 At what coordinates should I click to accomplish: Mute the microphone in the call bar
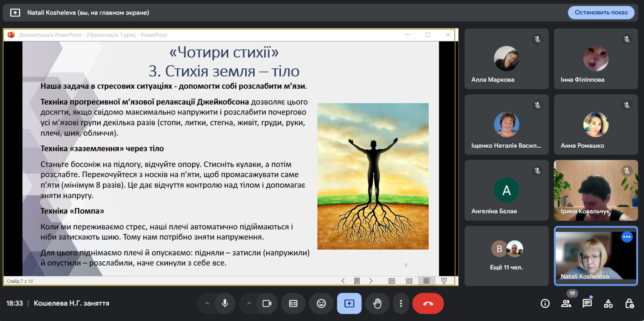[x=225, y=304]
